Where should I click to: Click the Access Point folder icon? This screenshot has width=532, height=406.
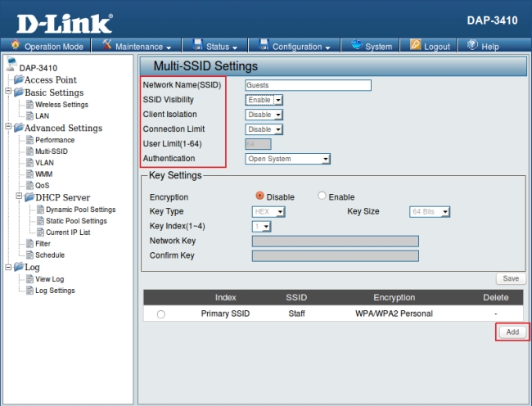click(x=18, y=80)
